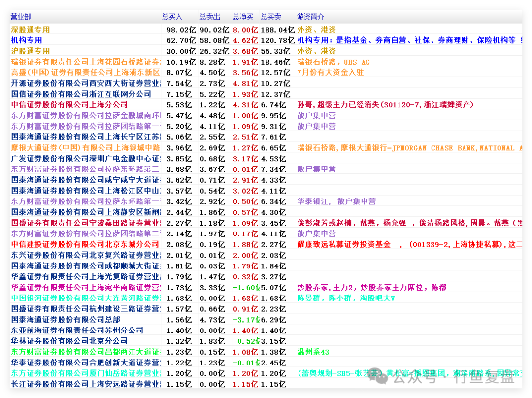Click 东方证券厦门仙岳路 branch name
This screenshot has height=398, width=532.
[86, 373]
